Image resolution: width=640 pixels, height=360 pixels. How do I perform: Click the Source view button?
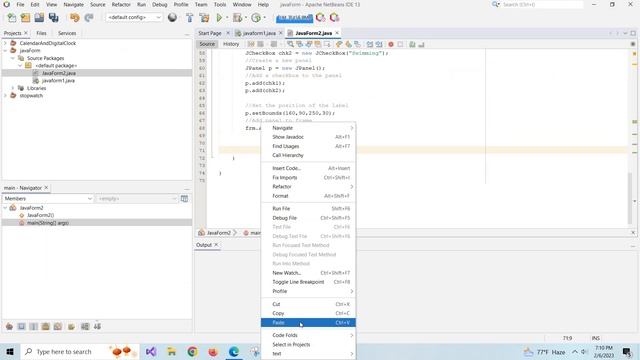(x=207, y=44)
